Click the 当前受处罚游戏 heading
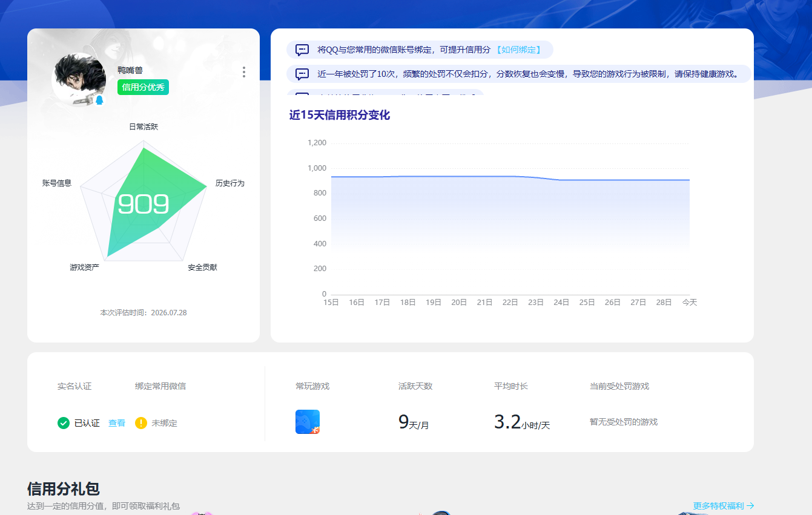812x515 pixels. pyautogui.click(x=619, y=386)
